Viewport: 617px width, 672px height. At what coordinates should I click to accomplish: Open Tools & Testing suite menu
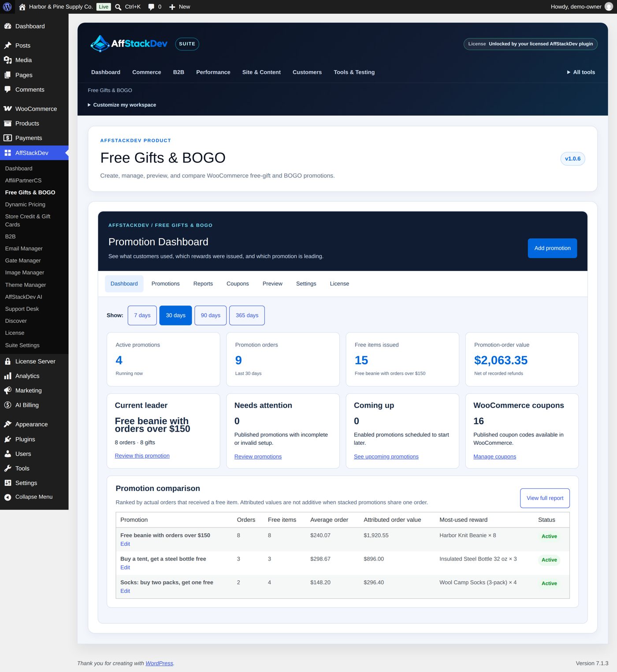[x=354, y=72]
